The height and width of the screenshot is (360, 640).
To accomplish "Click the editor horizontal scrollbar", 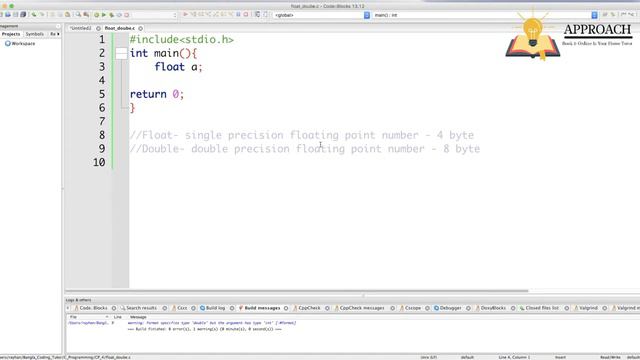I will [x=297, y=291].
